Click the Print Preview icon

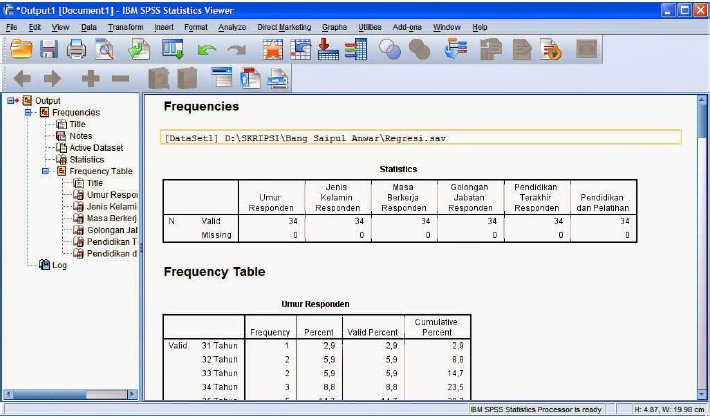[104, 49]
